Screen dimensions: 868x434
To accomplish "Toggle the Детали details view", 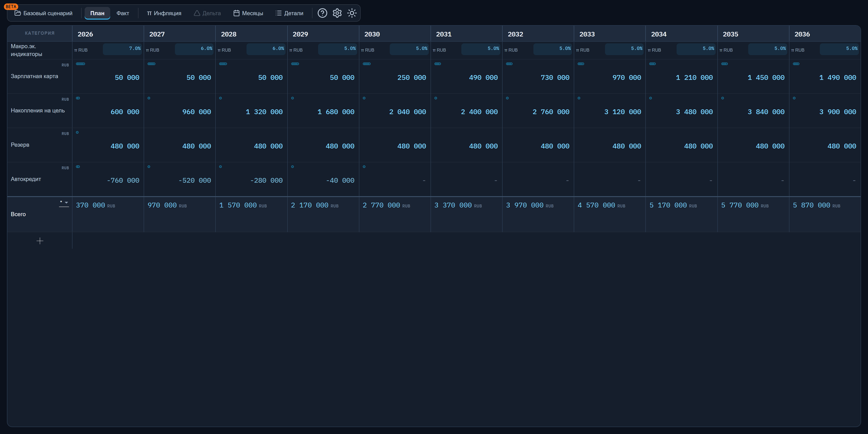I will 289,13.
